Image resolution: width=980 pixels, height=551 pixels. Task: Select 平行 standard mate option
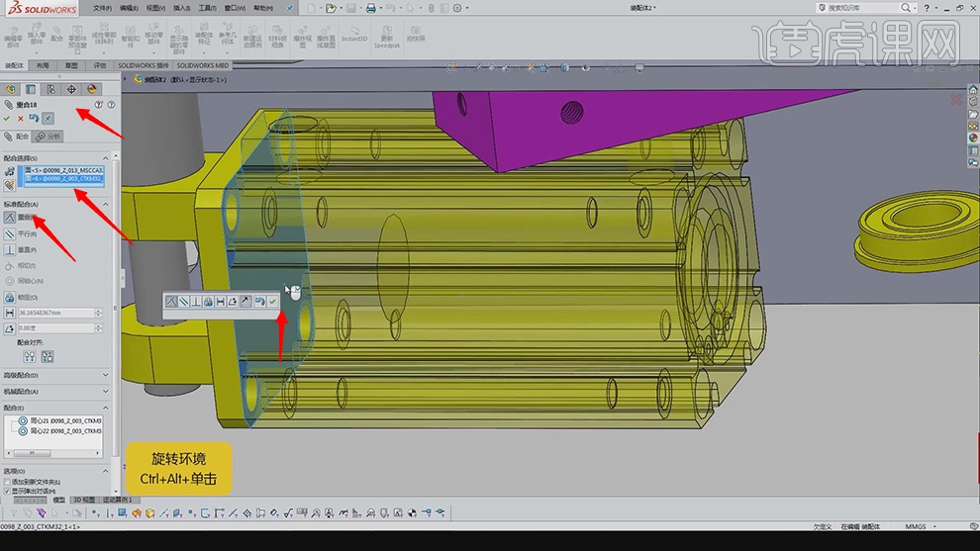(27, 233)
